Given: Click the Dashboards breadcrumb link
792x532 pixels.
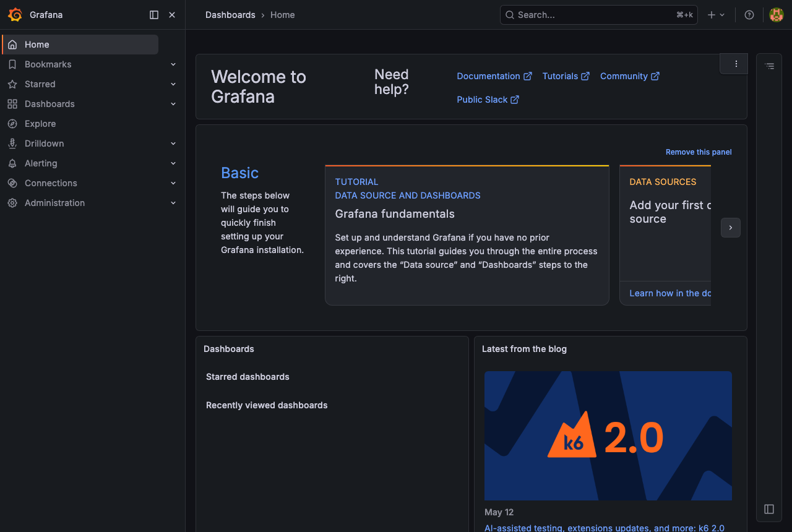Looking at the screenshot, I should tap(230, 15).
